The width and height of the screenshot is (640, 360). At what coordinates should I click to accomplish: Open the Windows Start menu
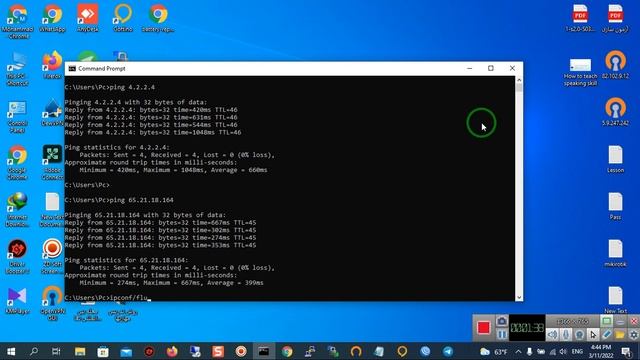11,351
